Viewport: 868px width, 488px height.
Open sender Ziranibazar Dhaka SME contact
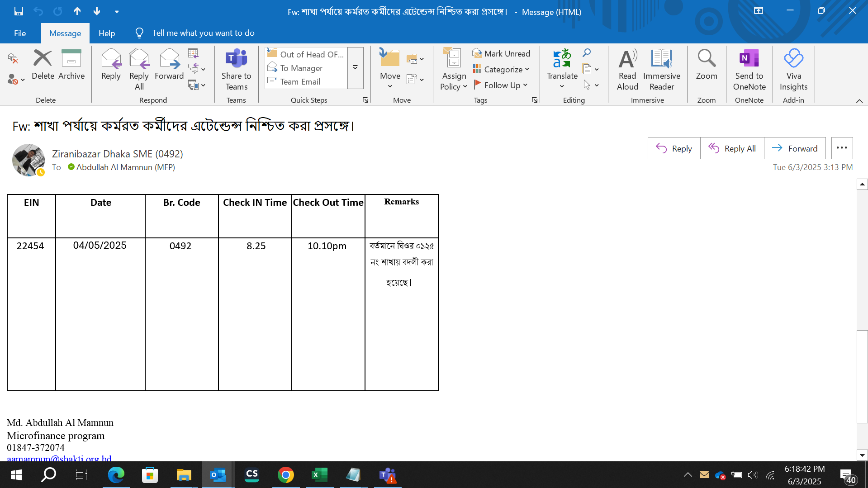pos(118,154)
